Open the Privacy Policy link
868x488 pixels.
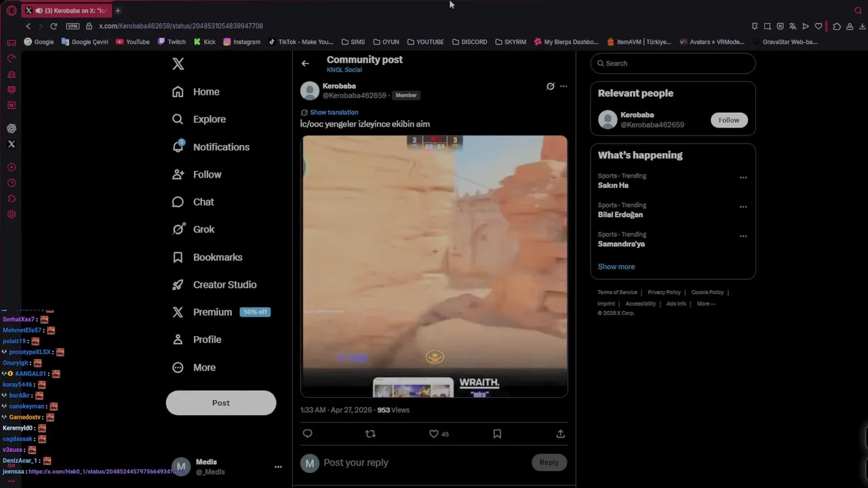coord(664,292)
